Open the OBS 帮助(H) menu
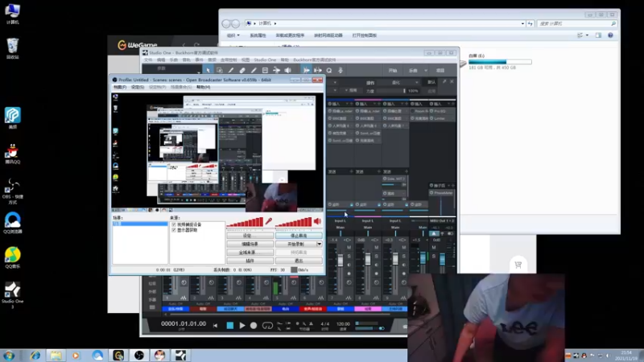This screenshot has height=362, width=644. pos(204,87)
